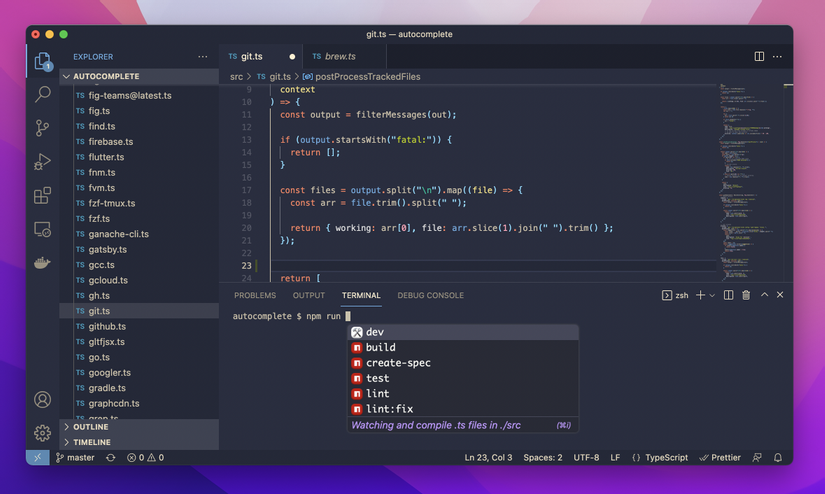Select the test script suggestion
The image size is (825, 494).
(463, 378)
